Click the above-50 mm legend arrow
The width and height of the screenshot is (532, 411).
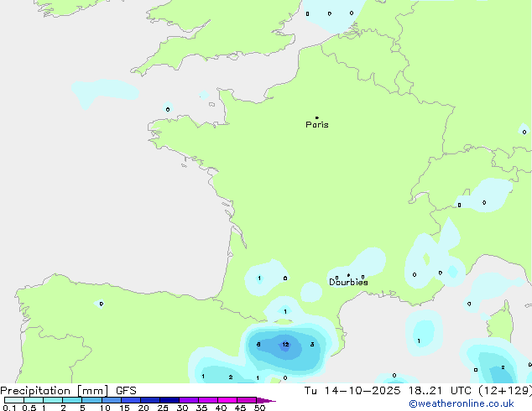[x=266, y=400]
